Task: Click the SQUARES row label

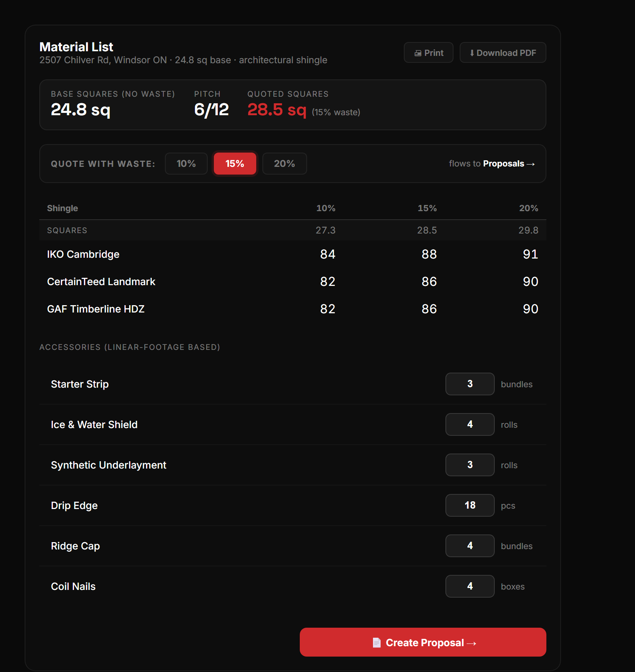Action: (67, 230)
